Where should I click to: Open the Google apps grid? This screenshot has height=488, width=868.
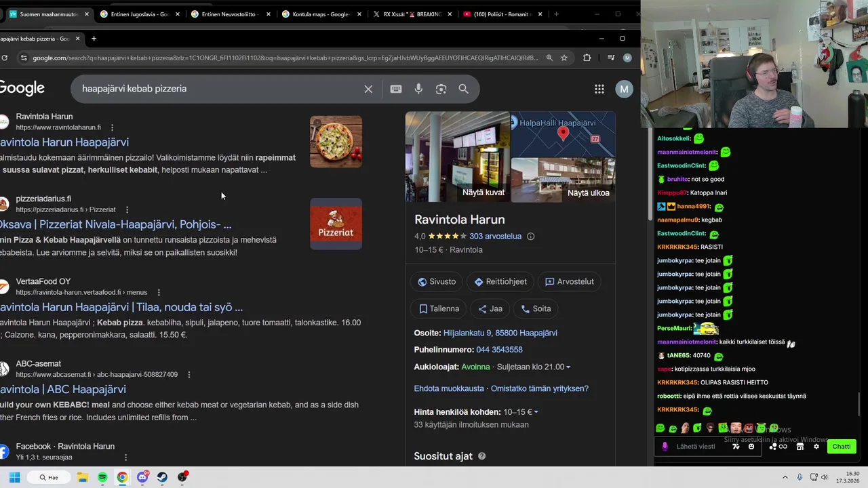pyautogui.click(x=599, y=89)
